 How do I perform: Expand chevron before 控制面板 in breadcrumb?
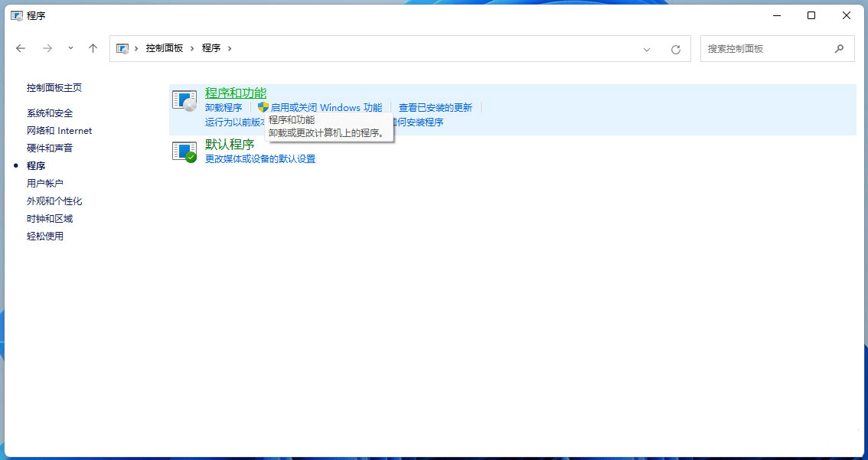[x=137, y=48]
